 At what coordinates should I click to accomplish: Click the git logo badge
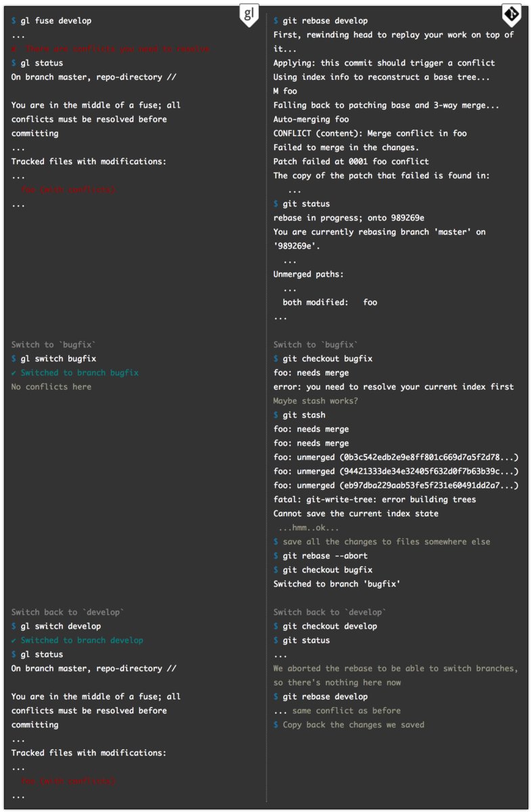[511, 15]
